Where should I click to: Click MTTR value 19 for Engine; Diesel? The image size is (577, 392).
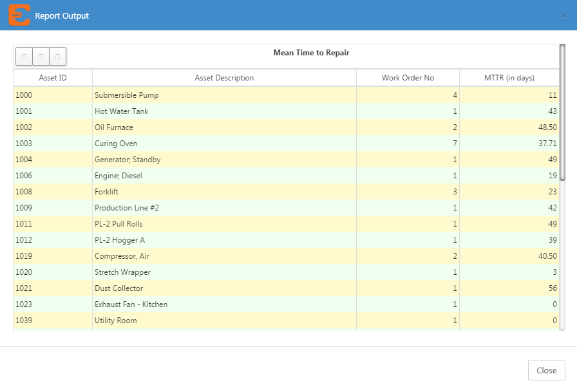(x=553, y=176)
